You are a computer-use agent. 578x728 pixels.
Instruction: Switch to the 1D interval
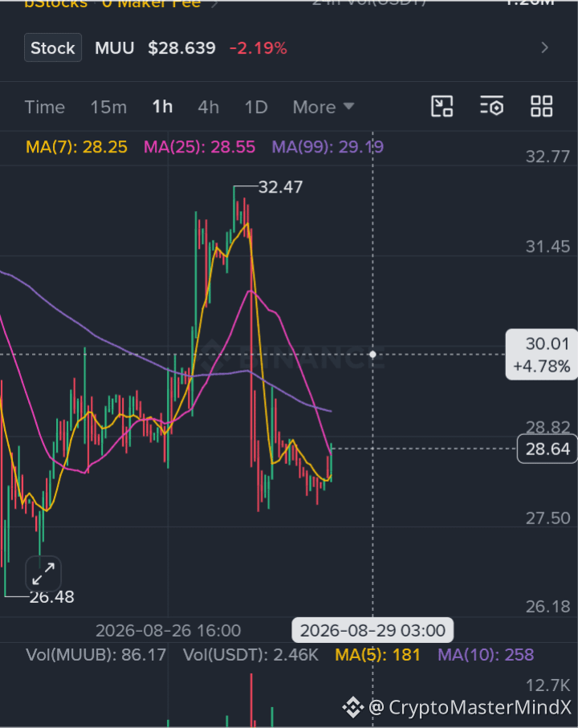[x=256, y=108]
